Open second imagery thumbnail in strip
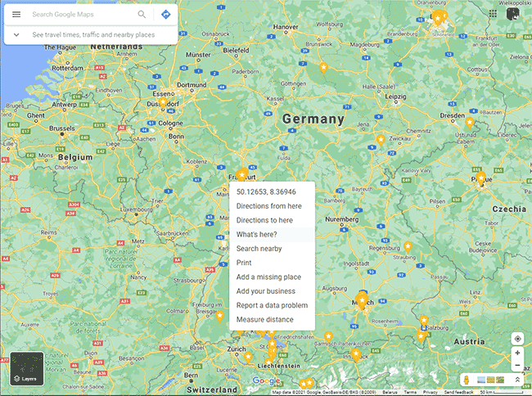Screen dimensions: 532x396 (x=490, y=380)
